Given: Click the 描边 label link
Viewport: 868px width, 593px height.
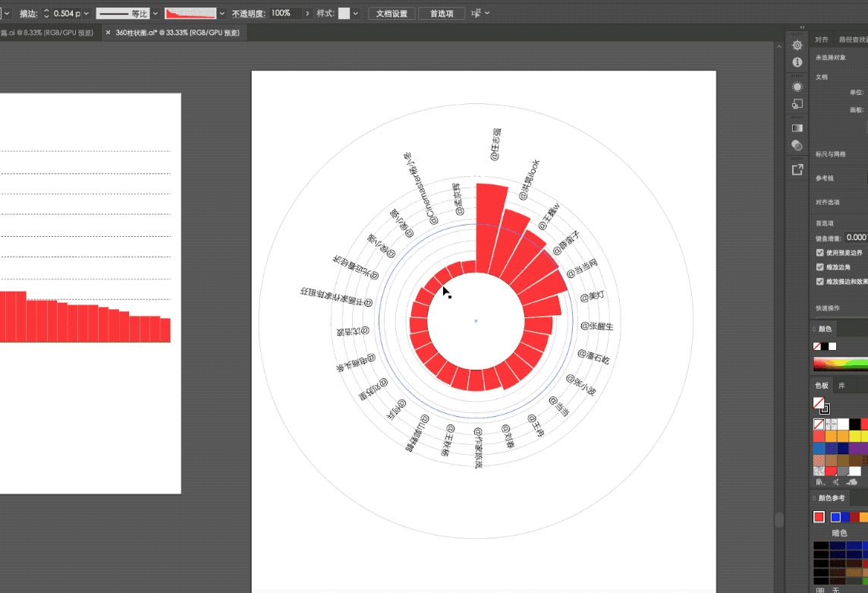Looking at the screenshot, I should click(x=28, y=14).
